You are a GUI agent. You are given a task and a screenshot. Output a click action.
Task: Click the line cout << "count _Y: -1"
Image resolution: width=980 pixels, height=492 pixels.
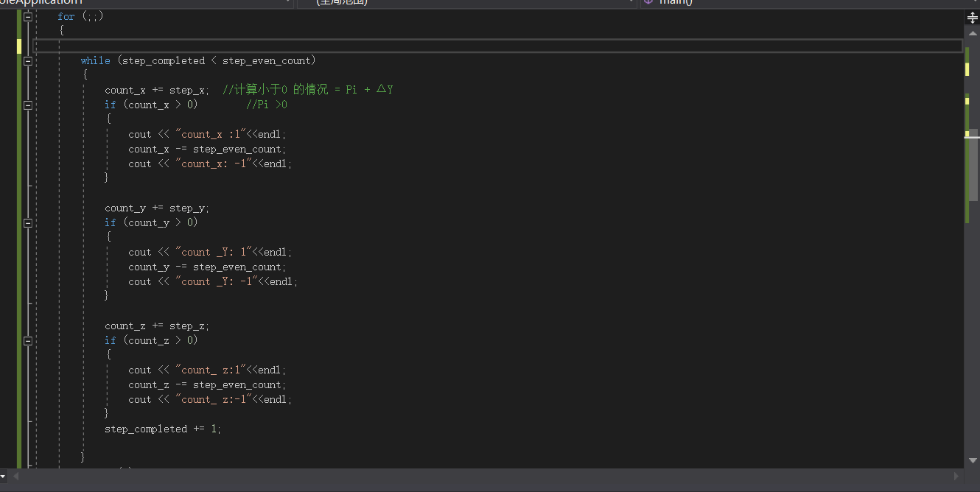[213, 282]
